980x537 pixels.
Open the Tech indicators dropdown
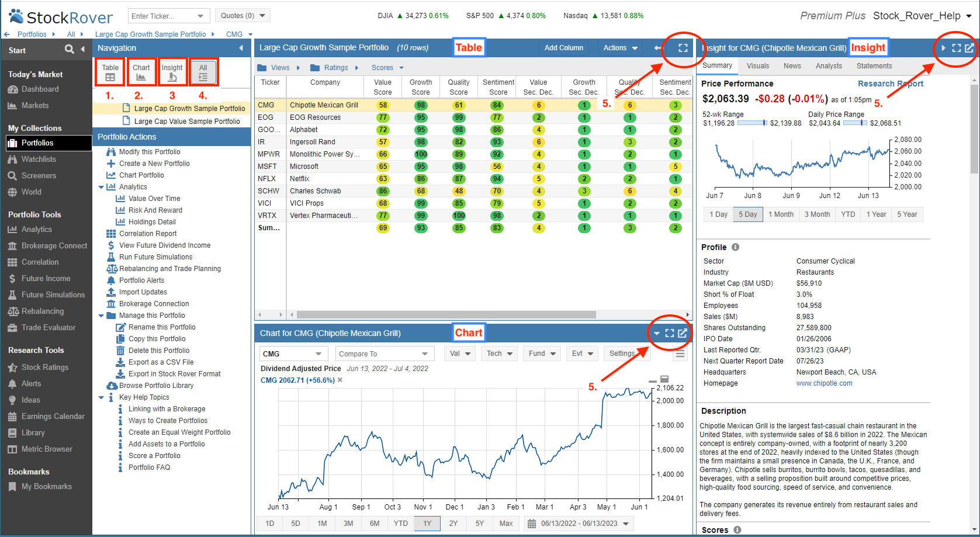500,354
